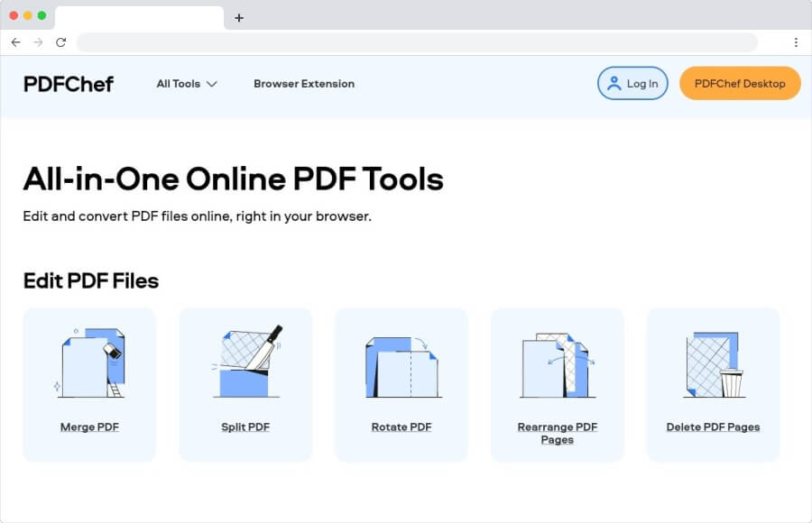This screenshot has height=523, width=812.
Task: Open the Merge PDF tool illustration
Action: coord(89,362)
